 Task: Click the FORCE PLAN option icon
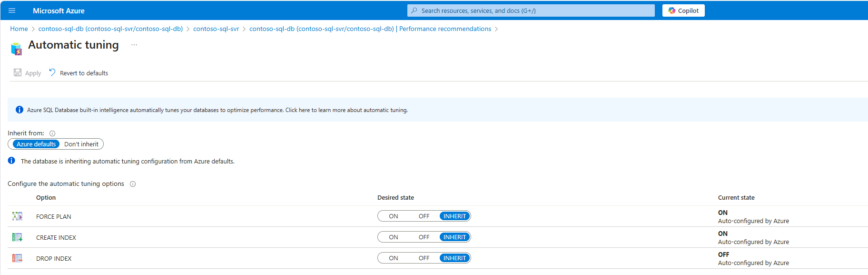[x=17, y=216]
